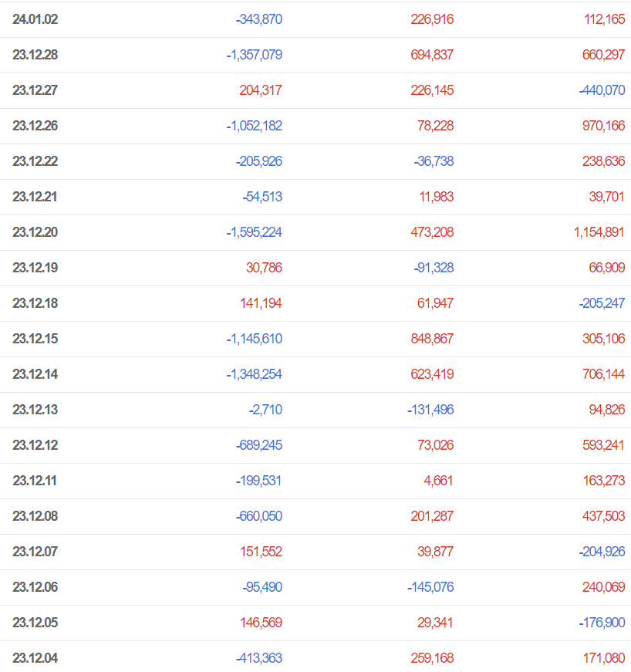Click the 23.12.18 date cell
The width and height of the screenshot is (631, 672).
35,303
